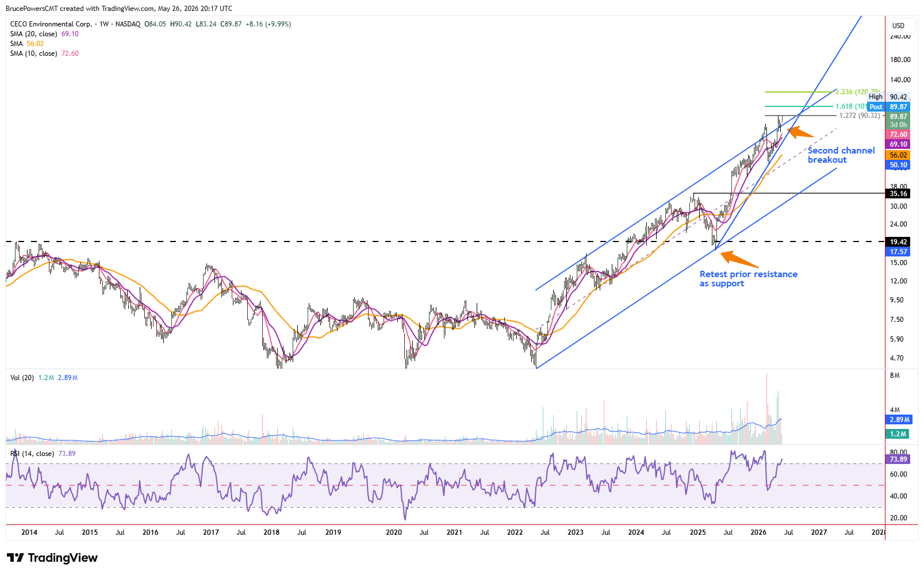Click the 19.42 dashed line price label

coord(898,242)
